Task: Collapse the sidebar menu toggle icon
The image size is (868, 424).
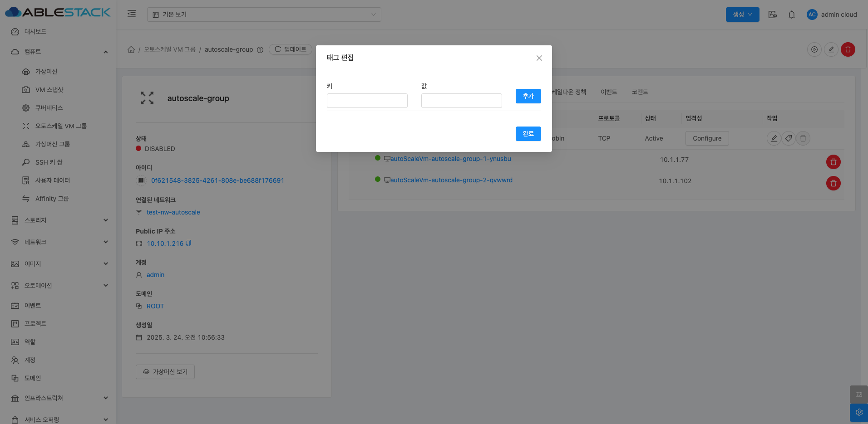Action: (132, 14)
